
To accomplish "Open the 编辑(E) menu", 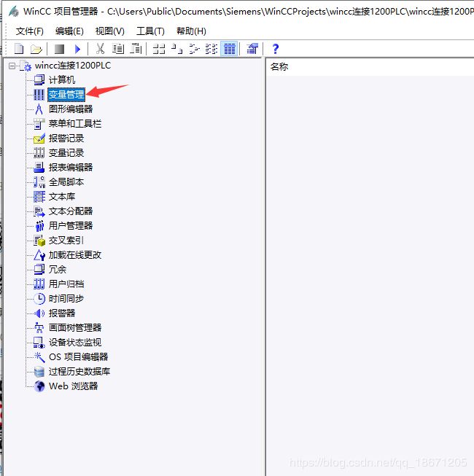I will point(69,31).
